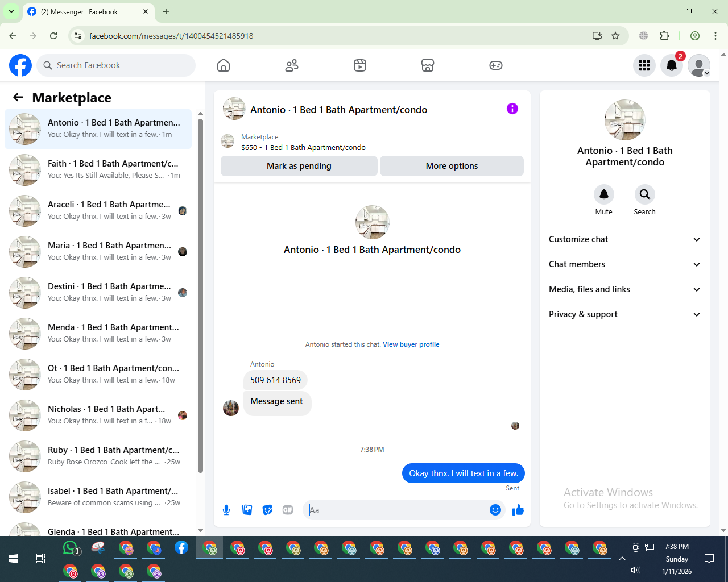Open View buyer profile link
728x582 pixels.
pyautogui.click(x=411, y=344)
